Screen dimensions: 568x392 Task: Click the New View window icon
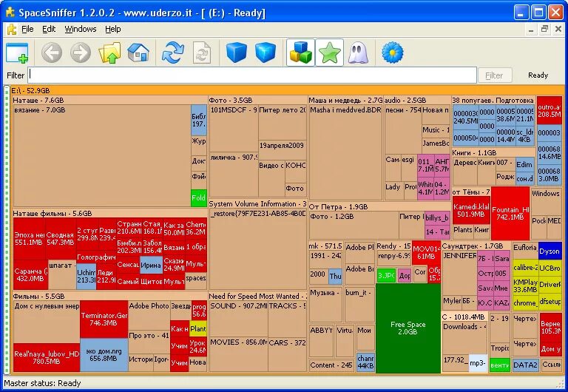coord(17,53)
